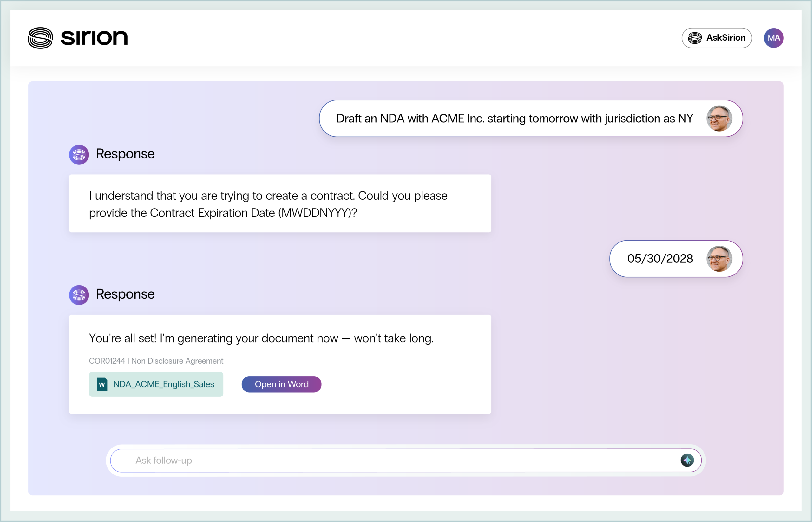
Task: Click the Word document icon on the file chip
Action: [x=102, y=384]
